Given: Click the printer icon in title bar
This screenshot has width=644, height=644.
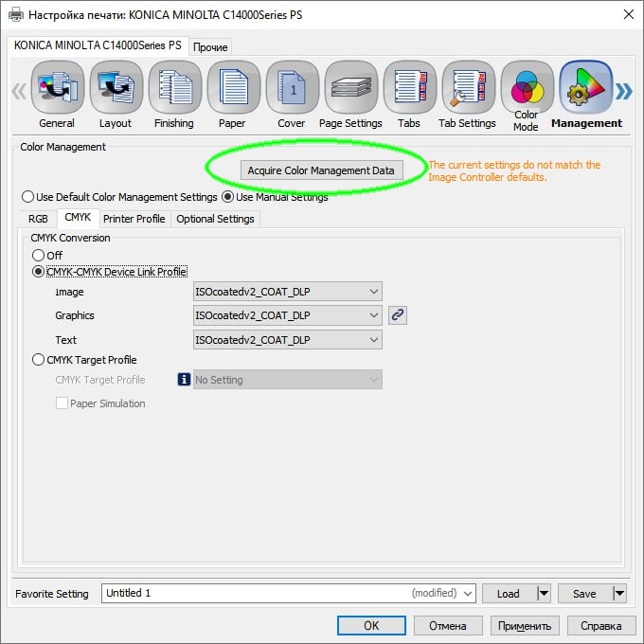Looking at the screenshot, I should [x=16, y=15].
